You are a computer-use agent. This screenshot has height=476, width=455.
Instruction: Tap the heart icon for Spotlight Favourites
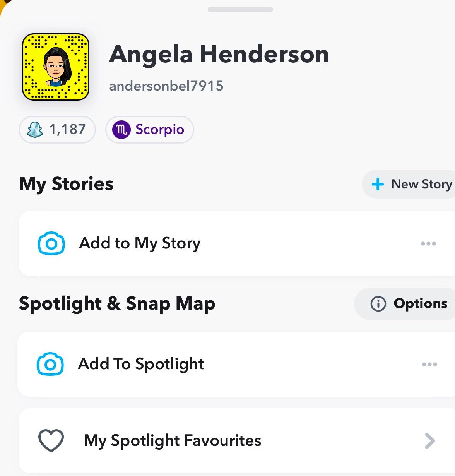tap(51, 440)
